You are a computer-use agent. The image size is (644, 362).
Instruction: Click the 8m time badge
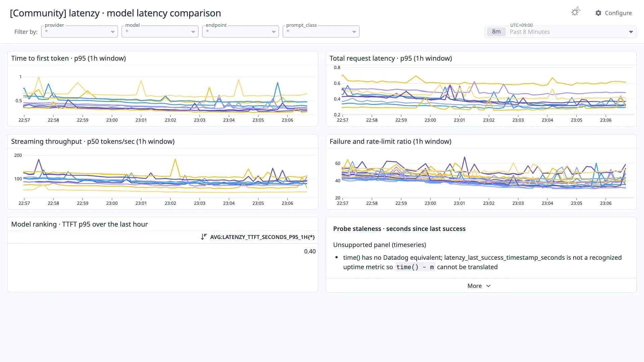pyautogui.click(x=496, y=32)
